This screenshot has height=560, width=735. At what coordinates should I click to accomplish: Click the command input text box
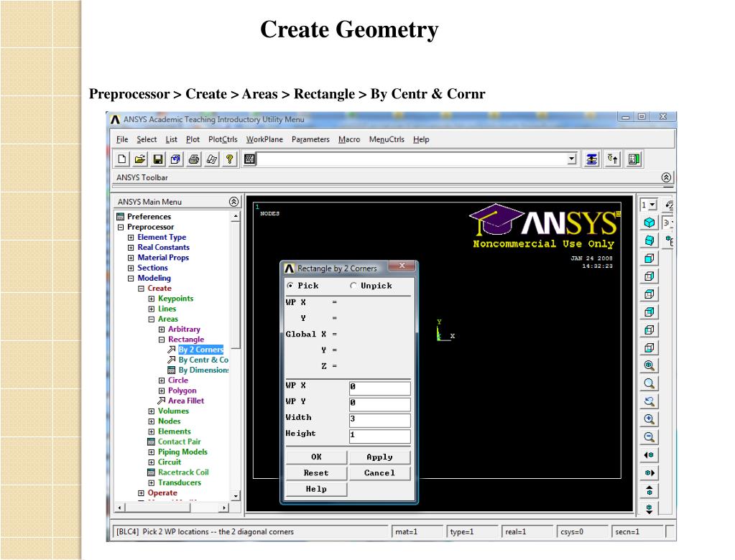pyautogui.click(x=412, y=159)
